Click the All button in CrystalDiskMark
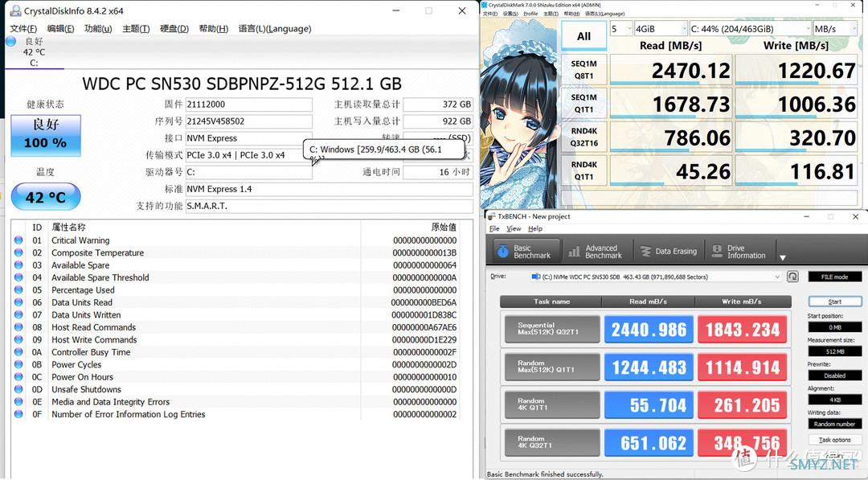The width and height of the screenshot is (868, 480). pyautogui.click(x=584, y=36)
